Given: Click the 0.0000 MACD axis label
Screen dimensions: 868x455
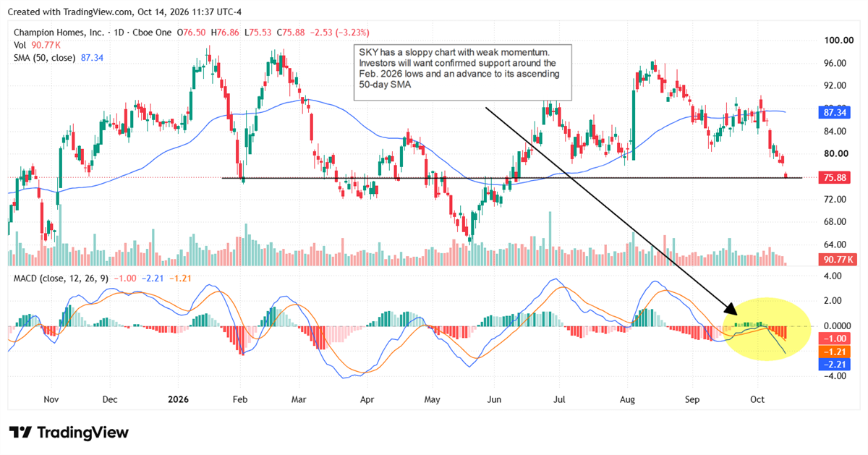Looking at the screenshot, I should coord(835,326).
